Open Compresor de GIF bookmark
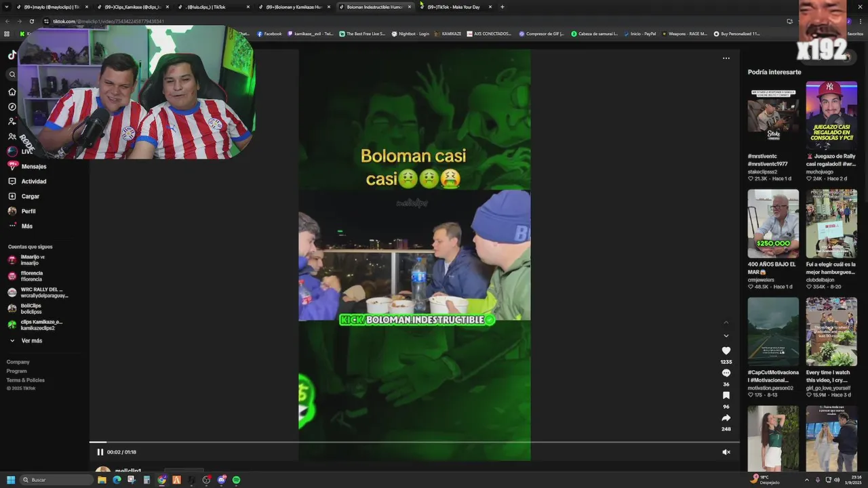 pyautogui.click(x=541, y=34)
